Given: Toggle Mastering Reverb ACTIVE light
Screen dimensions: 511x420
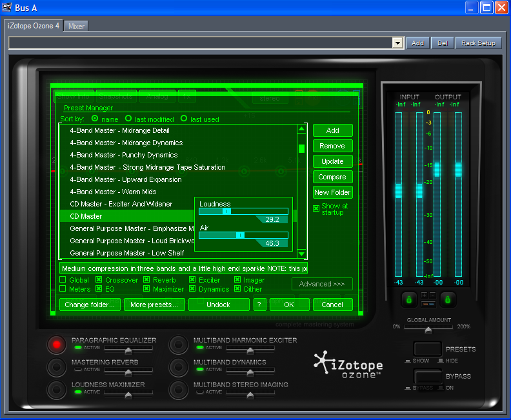Looking at the screenshot, I should pyautogui.click(x=78, y=369).
